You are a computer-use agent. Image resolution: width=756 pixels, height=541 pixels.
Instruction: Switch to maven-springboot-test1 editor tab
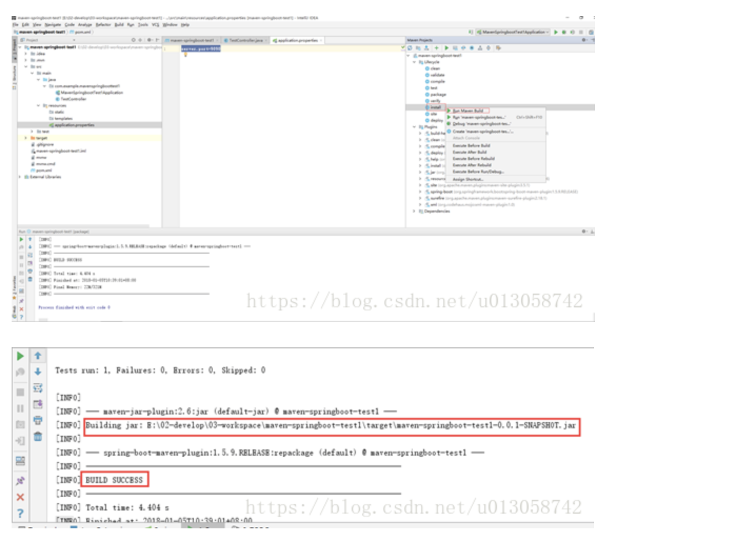pos(192,40)
